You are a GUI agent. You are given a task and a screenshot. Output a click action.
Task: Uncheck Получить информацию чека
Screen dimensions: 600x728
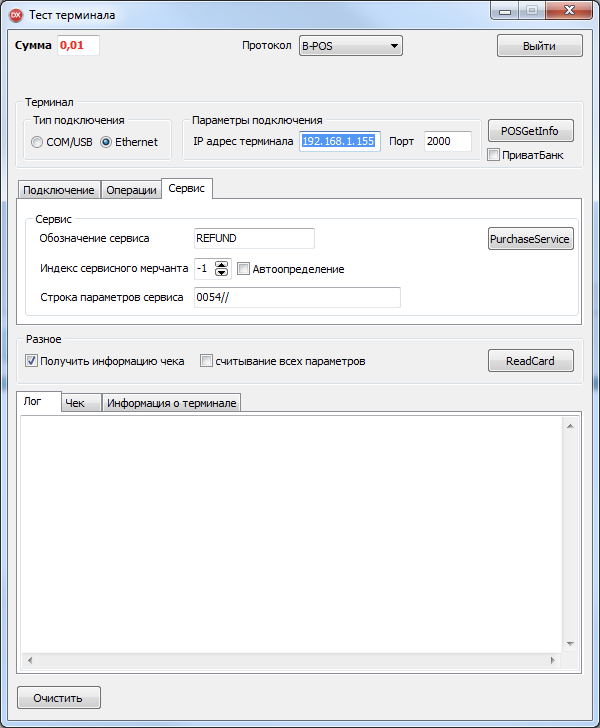pos(31,361)
